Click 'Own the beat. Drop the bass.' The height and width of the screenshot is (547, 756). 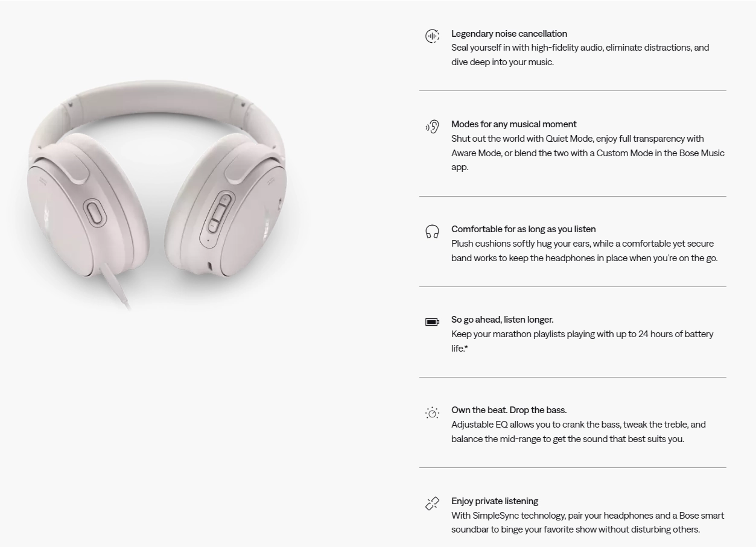click(x=509, y=410)
